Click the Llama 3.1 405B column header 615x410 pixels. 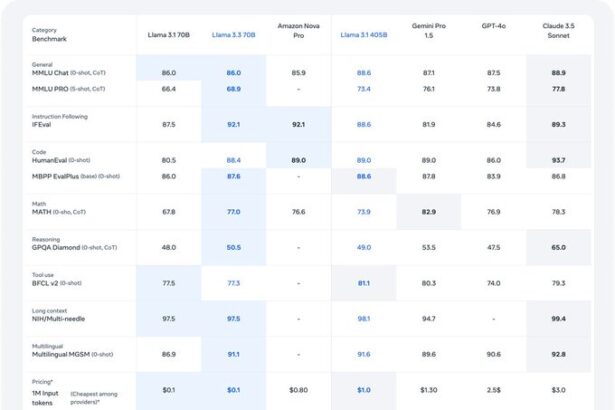(x=364, y=35)
